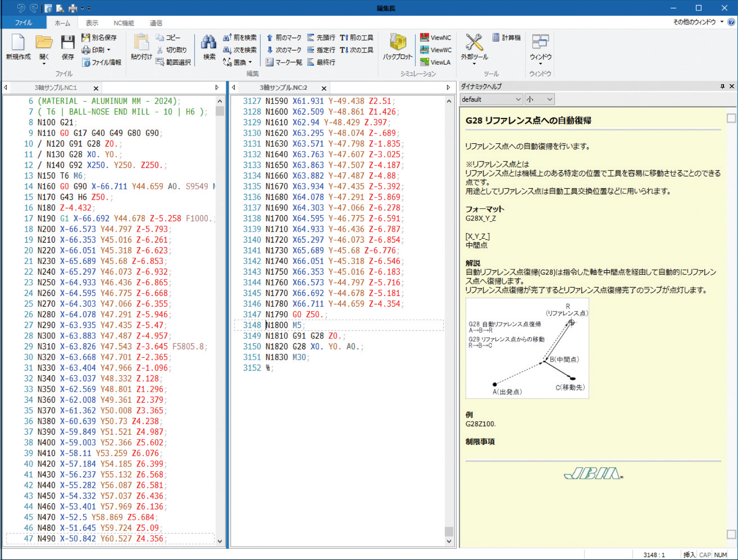
Task: Open the 小 font size dropdown
Action: 540,99
